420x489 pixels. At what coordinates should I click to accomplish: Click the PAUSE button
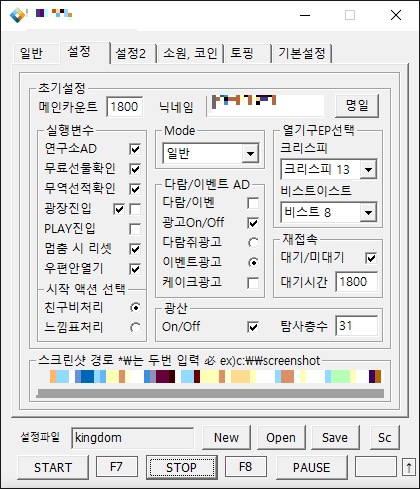point(312,467)
